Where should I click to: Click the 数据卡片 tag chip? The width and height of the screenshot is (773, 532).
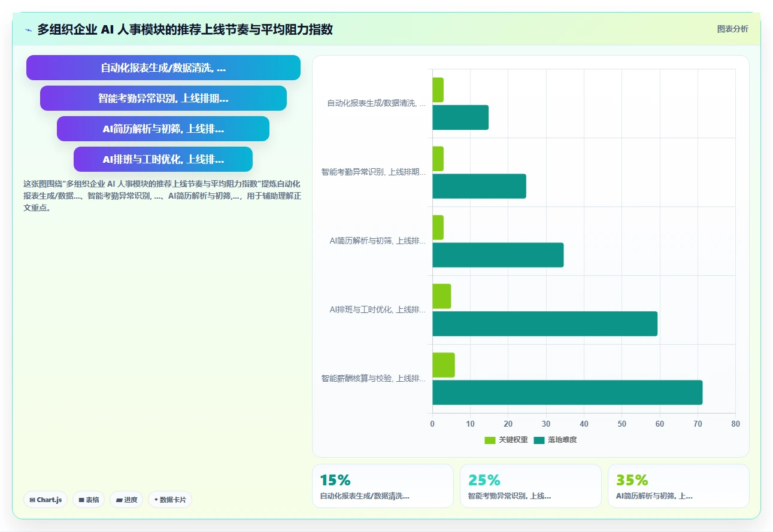click(170, 500)
